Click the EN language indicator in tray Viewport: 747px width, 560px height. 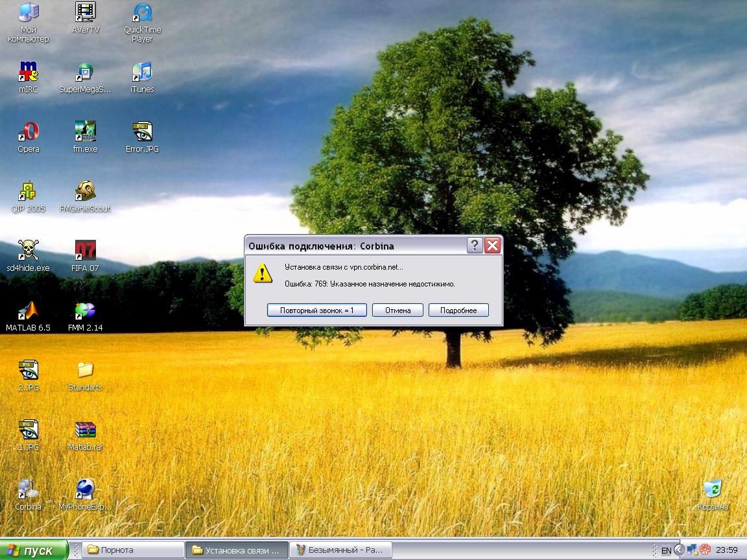click(666, 550)
